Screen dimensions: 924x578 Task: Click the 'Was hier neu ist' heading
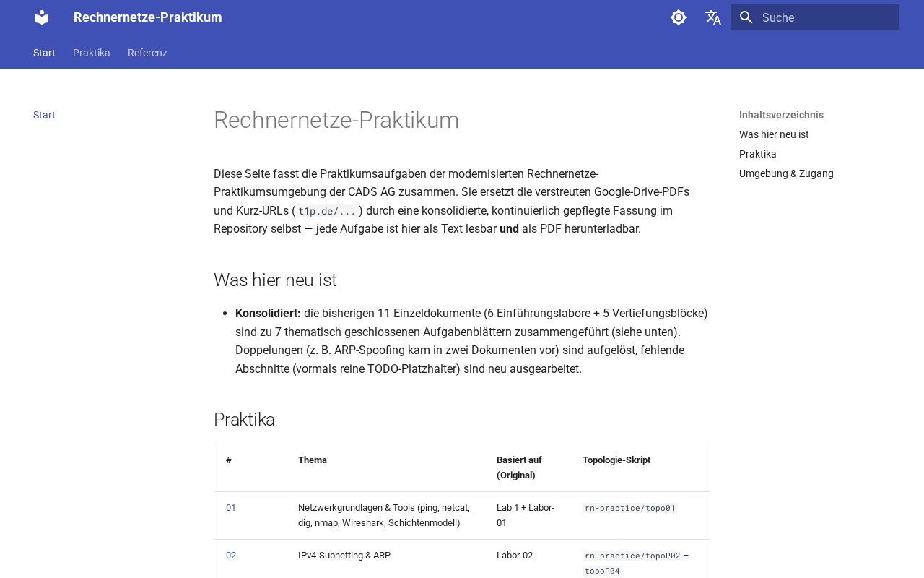click(275, 280)
